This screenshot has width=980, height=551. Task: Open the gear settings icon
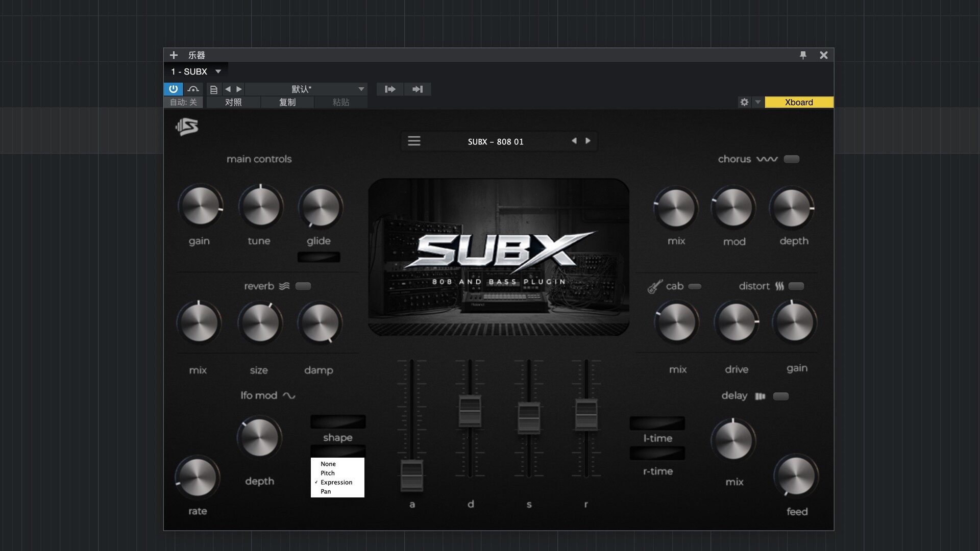coord(744,102)
